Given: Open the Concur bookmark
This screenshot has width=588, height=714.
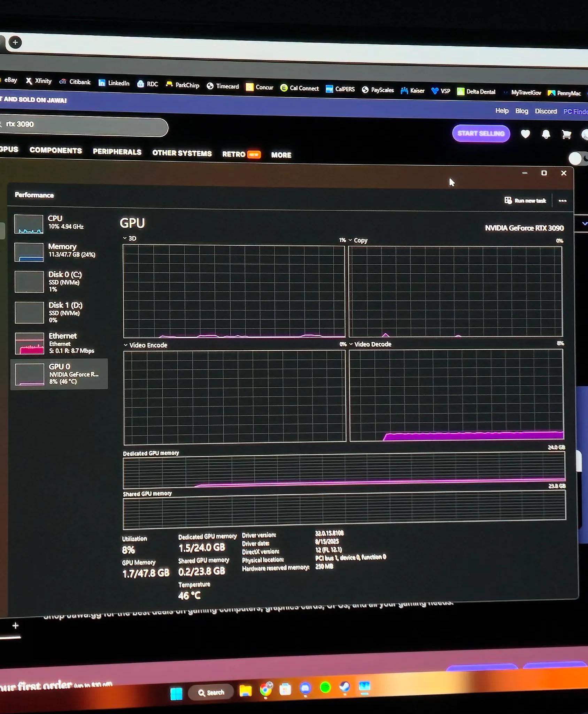Looking at the screenshot, I should (x=260, y=87).
